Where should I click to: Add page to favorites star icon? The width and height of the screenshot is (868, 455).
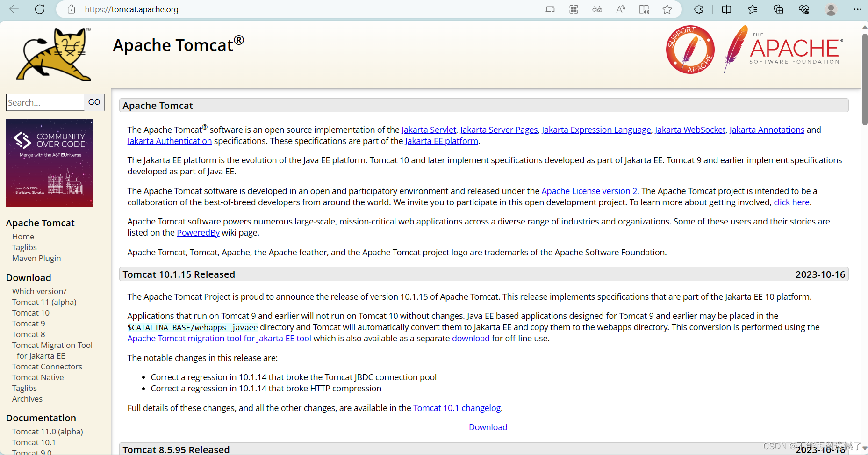click(x=667, y=9)
